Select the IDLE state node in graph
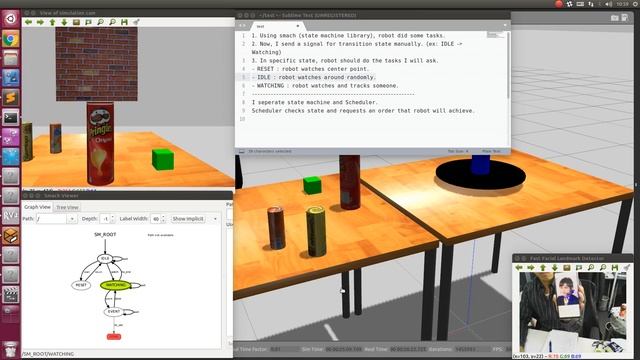Image resolution: width=640 pixels, height=360 pixels. point(105,259)
